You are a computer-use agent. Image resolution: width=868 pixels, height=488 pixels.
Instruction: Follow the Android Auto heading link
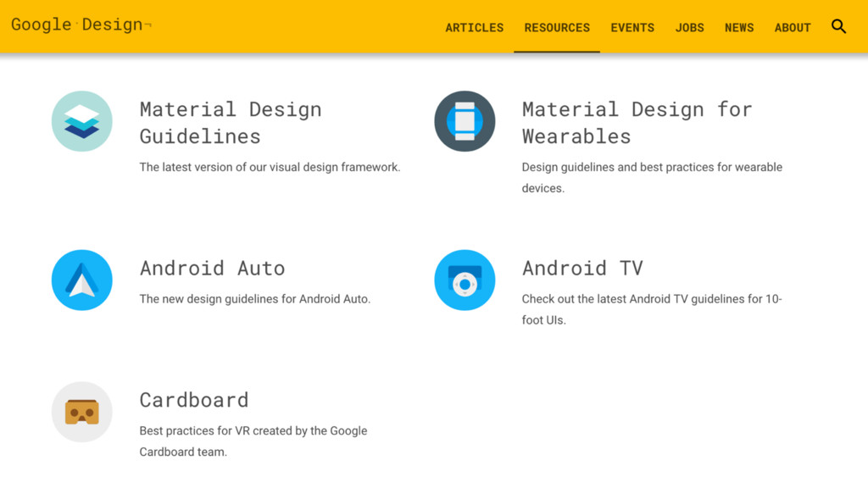point(212,269)
